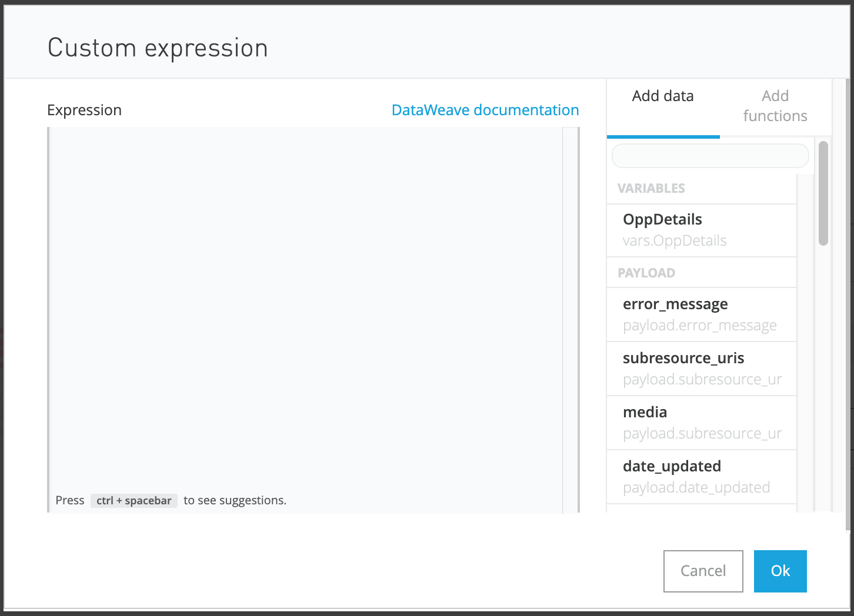Click the vars.OppDetails path text

675,240
